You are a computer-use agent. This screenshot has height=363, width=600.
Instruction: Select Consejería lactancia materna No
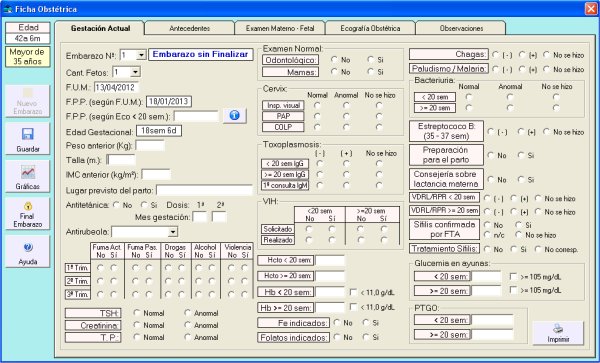click(491, 179)
